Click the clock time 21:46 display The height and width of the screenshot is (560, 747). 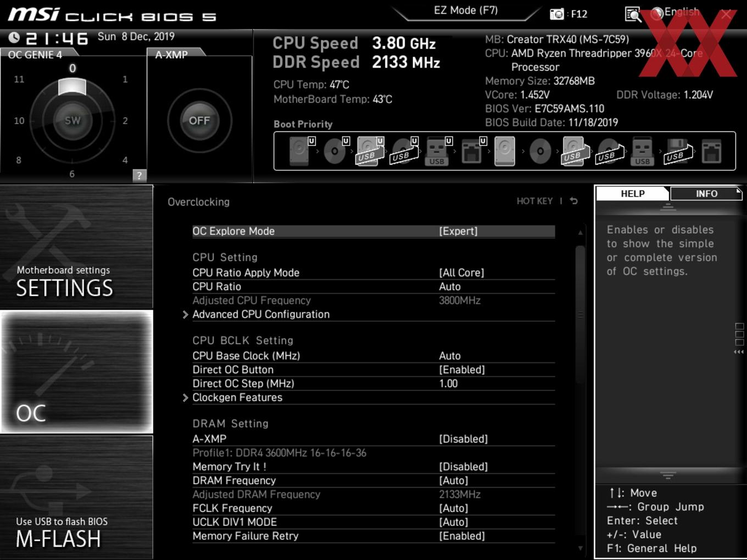[57, 38]
